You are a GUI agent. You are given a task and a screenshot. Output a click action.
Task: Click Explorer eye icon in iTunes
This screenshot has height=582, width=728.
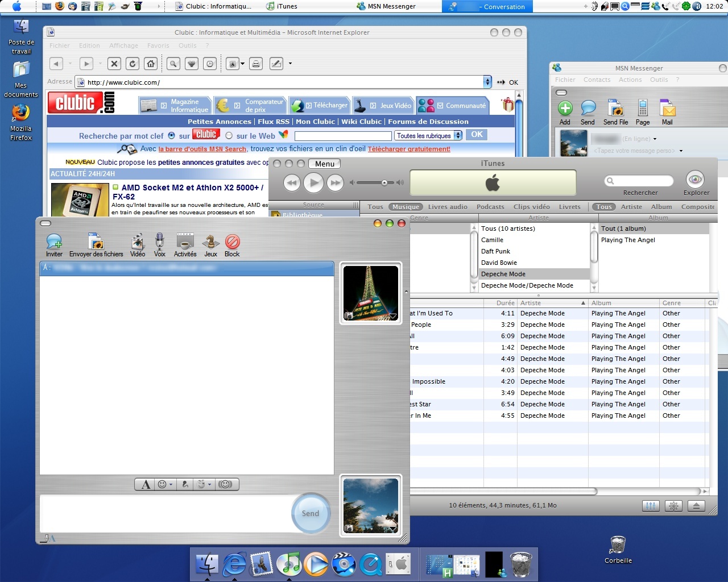[695, 180]
